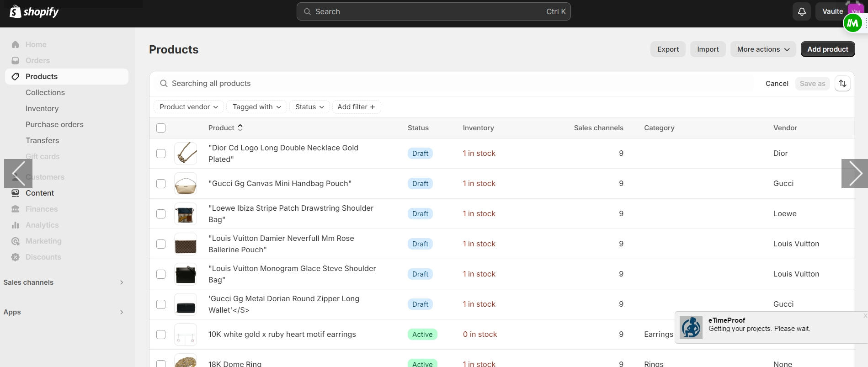Click the Export button
Image resolution: width=868 pixels, height=367 pixels.
(x=668, y=49)
